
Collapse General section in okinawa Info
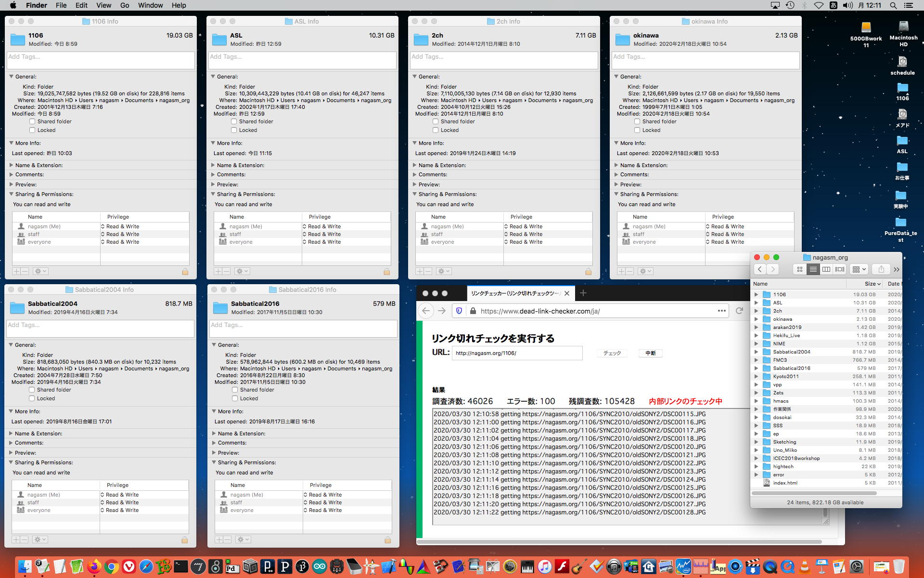coord(616,77)
